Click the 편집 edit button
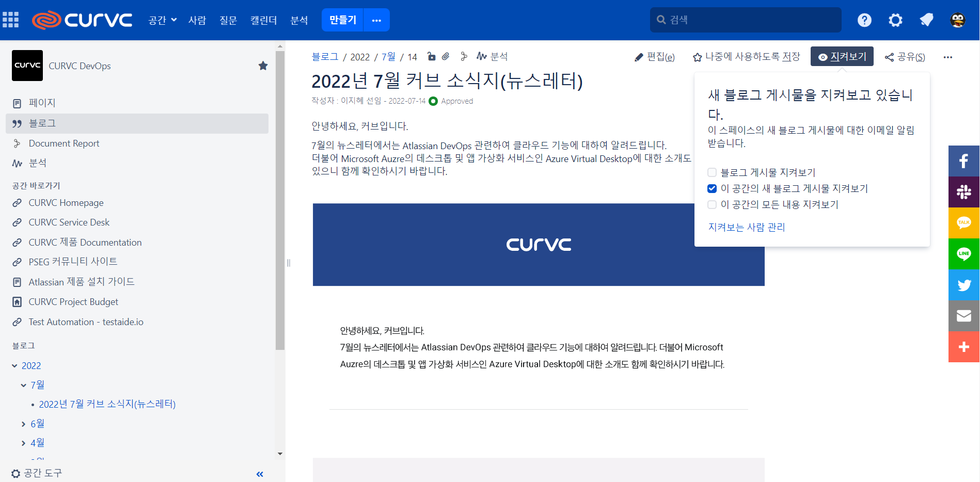 [x=655, y=57]
